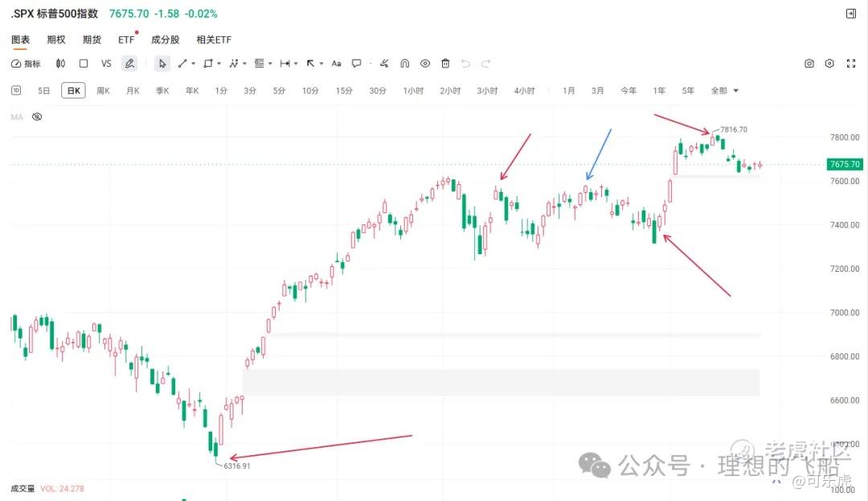Image resolution: width=868 pixels, height=501 pixels.
Task: Expand the line drawing tool dropdown
Action: pos(193,64)
